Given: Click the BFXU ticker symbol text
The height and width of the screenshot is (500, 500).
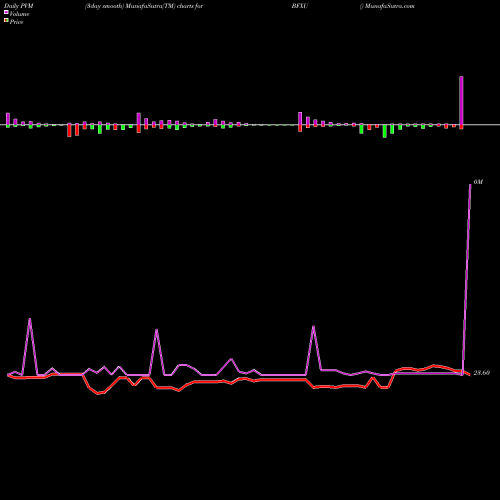Looking at the screenshot, I should [x=300, y=6].
